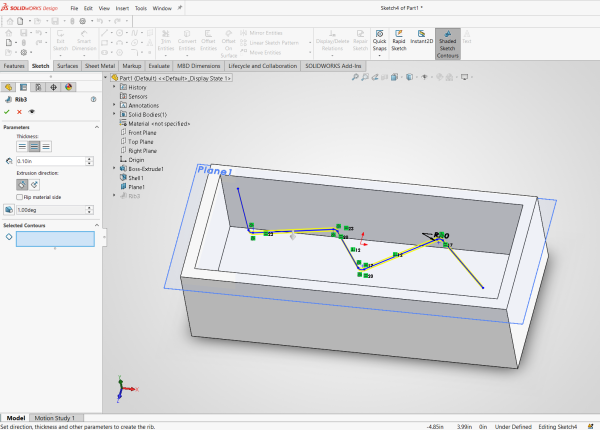
Task: Toggle the draft on/off button
Action: [9, 210]
